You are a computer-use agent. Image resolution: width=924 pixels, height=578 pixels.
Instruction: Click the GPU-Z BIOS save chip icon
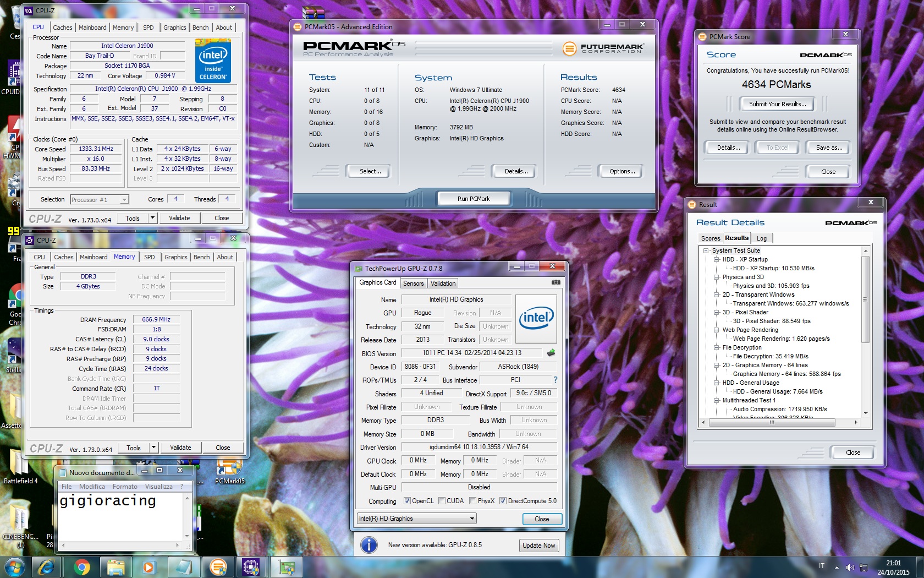(551, 353)
